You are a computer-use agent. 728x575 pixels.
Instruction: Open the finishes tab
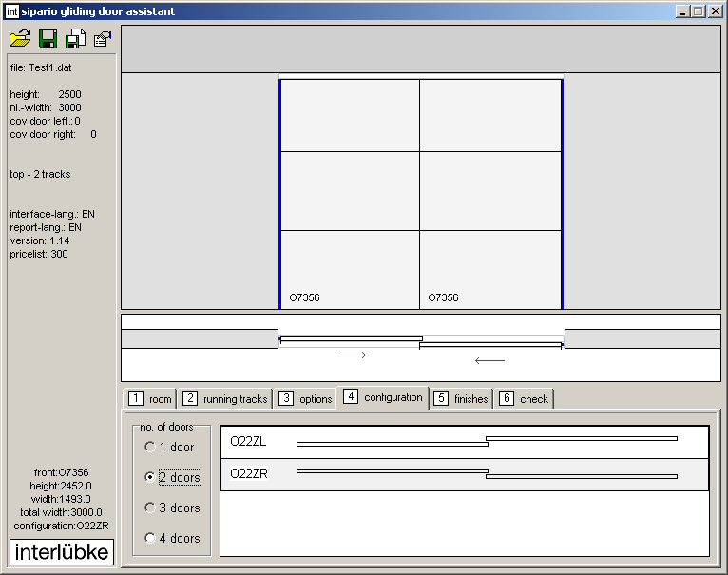pyautogui.click(x=461, y=399)
